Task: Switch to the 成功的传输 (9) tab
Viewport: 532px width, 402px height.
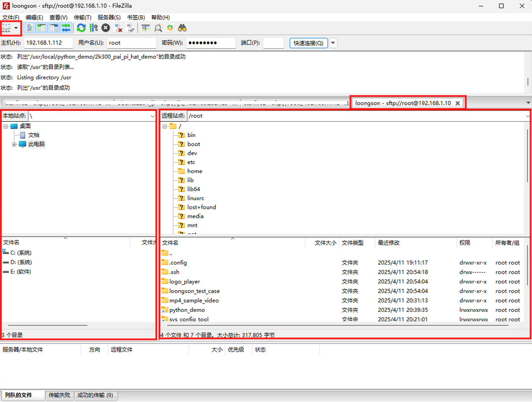Action: (95, 395)
